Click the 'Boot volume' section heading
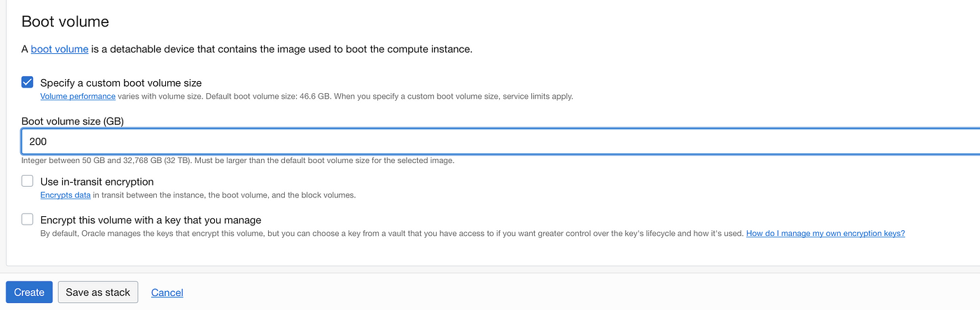The image size is (980, 310). click(65, 22)
